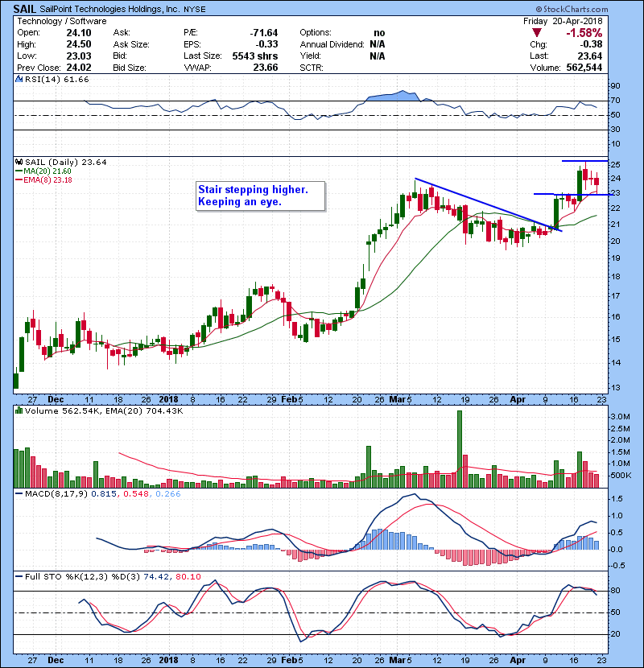Select the 2018 label on the date axis

pyautogui.click(x=168, y=398)
